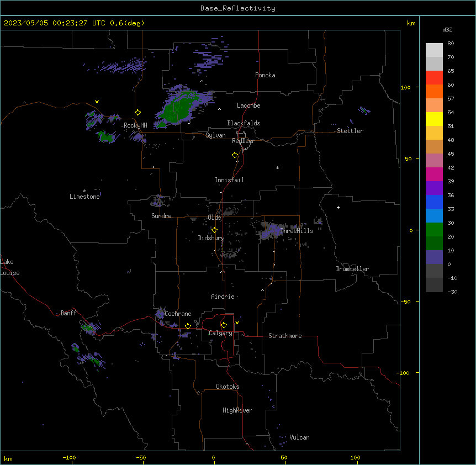Click the Vulcan city label
This screenshot has width=476, height=465.
point(299,437)
